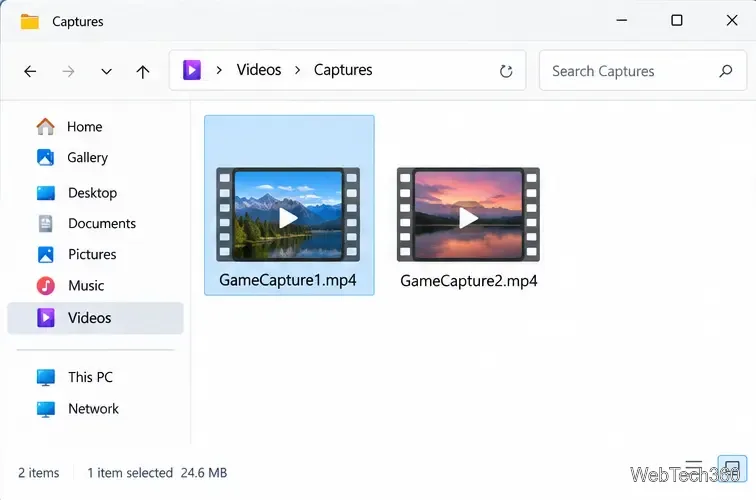This screenshot has width=756, height=500.
Task: Click the GameCapture1.mp4 file name
Action: click(x=288, y=280)
